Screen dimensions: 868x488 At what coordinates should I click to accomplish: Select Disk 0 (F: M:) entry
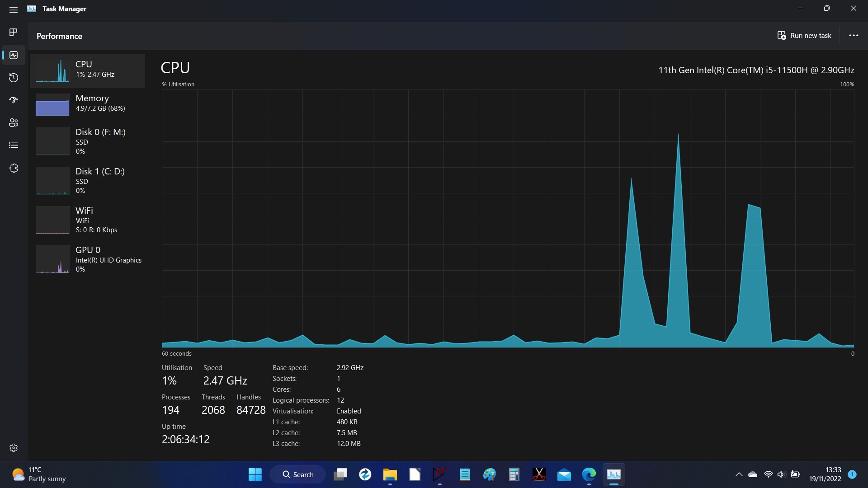(87, 141)
